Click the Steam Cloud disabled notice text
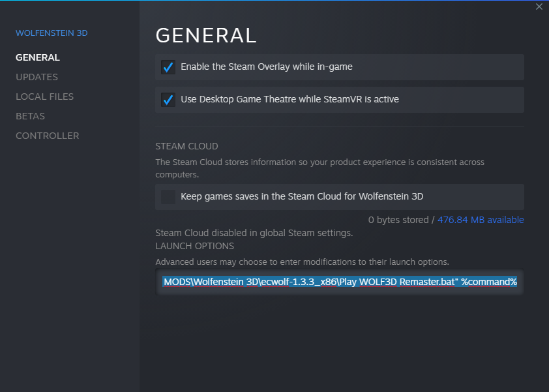 [x=254, y=233]
